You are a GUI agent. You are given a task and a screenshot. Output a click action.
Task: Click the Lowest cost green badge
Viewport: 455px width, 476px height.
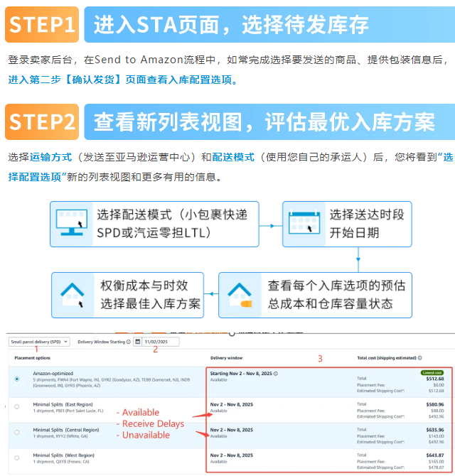(431, 372)
